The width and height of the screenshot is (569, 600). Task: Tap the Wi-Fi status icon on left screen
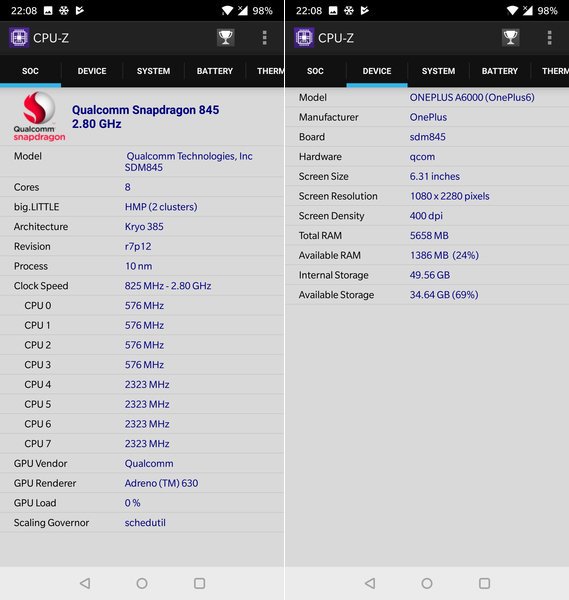(x=227, y=11)
